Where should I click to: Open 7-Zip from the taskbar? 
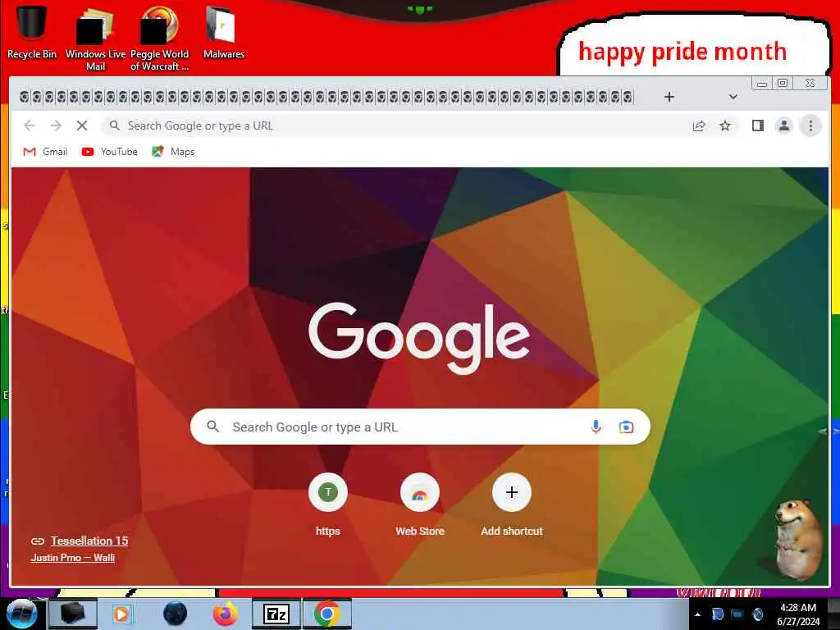click(x=276, y=614)
